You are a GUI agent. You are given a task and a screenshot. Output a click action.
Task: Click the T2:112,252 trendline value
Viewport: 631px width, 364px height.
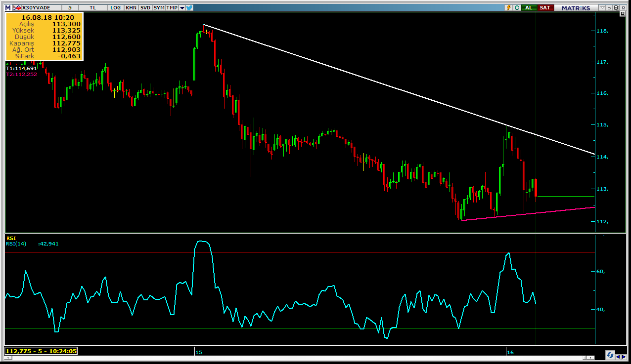click(x=21, y=74)
